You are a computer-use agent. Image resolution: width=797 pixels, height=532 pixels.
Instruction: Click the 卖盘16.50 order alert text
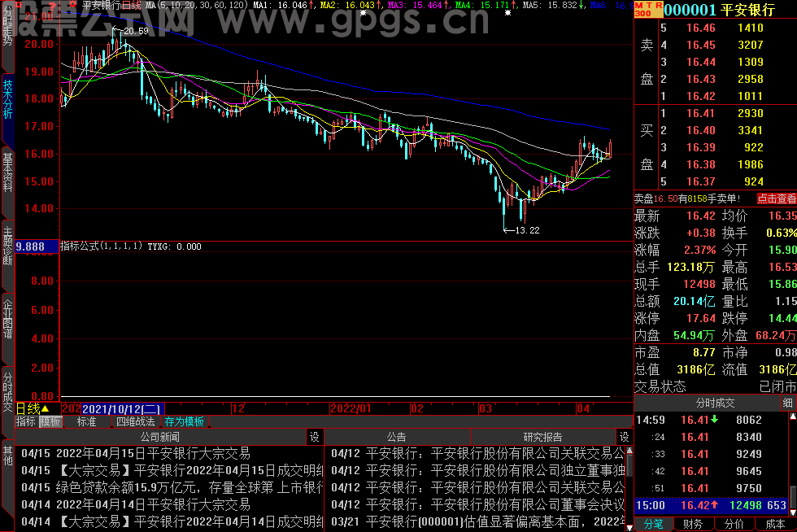click(x=687, y=198)
